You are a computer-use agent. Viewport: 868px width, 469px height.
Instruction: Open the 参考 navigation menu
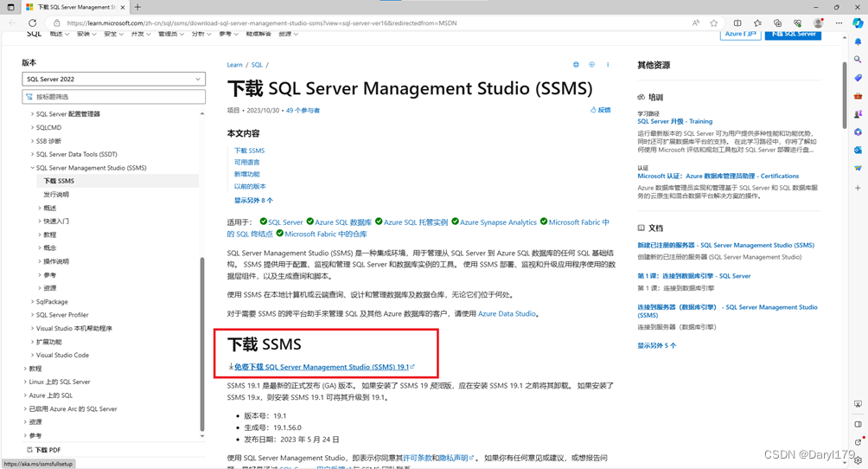pyautogui.click(x=228, y=34)
